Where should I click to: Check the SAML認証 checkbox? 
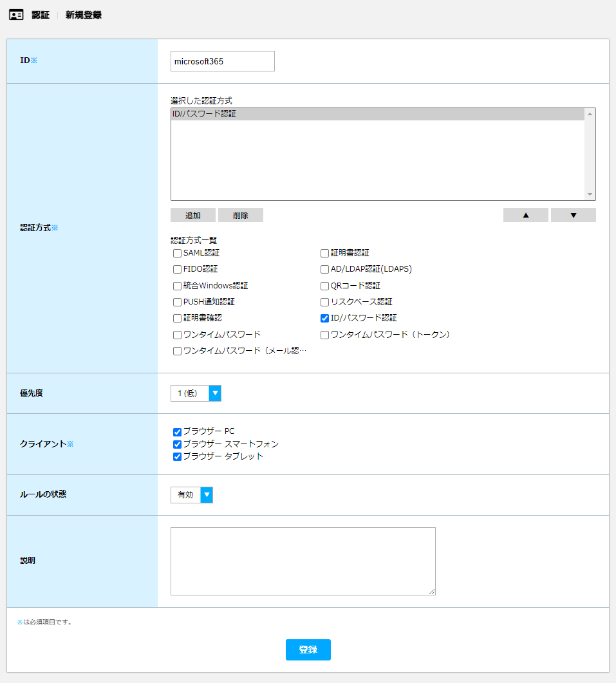pyautogui.click(x=177, y=253)
